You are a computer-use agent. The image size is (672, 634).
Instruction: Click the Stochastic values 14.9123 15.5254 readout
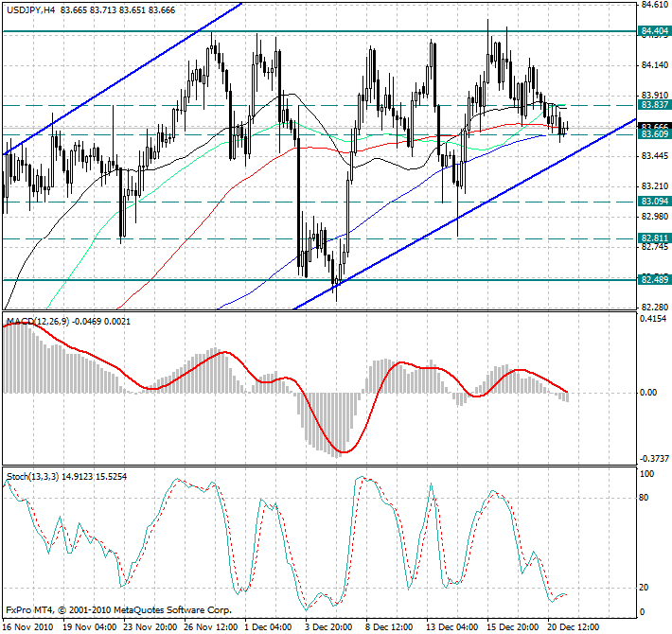pyautogui.click(x=95, y=476)
